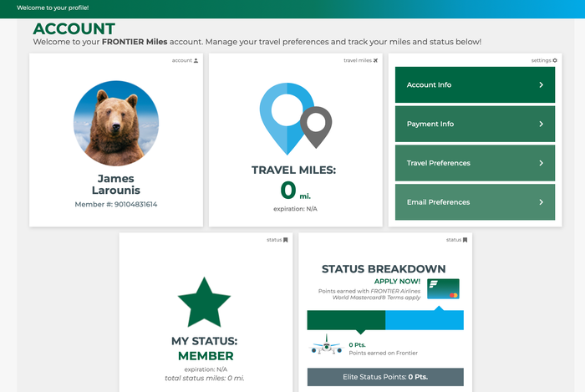Click the green segment of status bar
The width and height of the screenshot is (585, 392).
click(346, 320)
